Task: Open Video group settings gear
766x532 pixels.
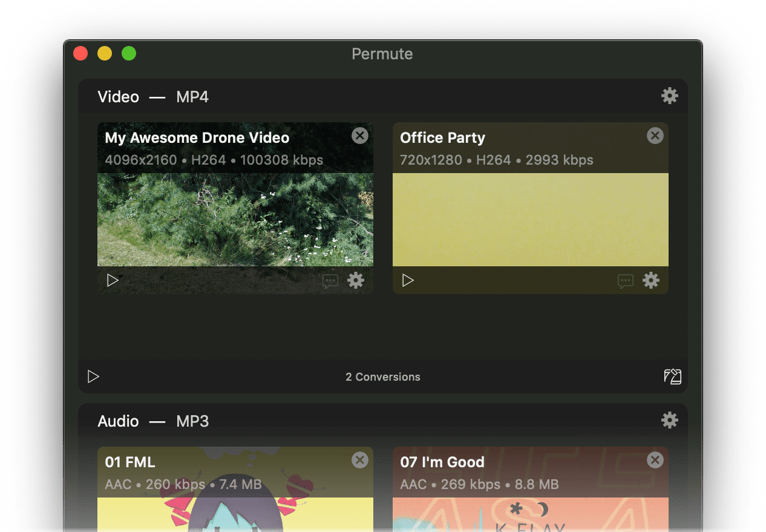Action: pos(669,96)
